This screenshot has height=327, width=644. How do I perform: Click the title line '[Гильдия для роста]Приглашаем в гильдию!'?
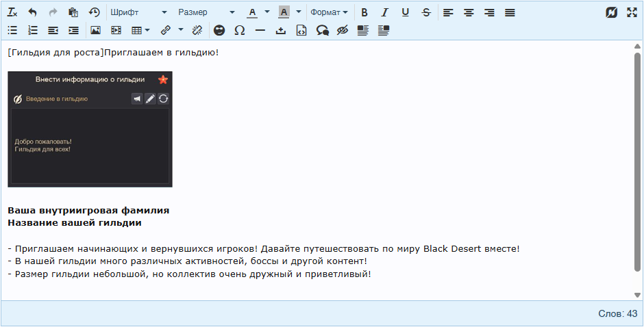(x=113, y=53)
